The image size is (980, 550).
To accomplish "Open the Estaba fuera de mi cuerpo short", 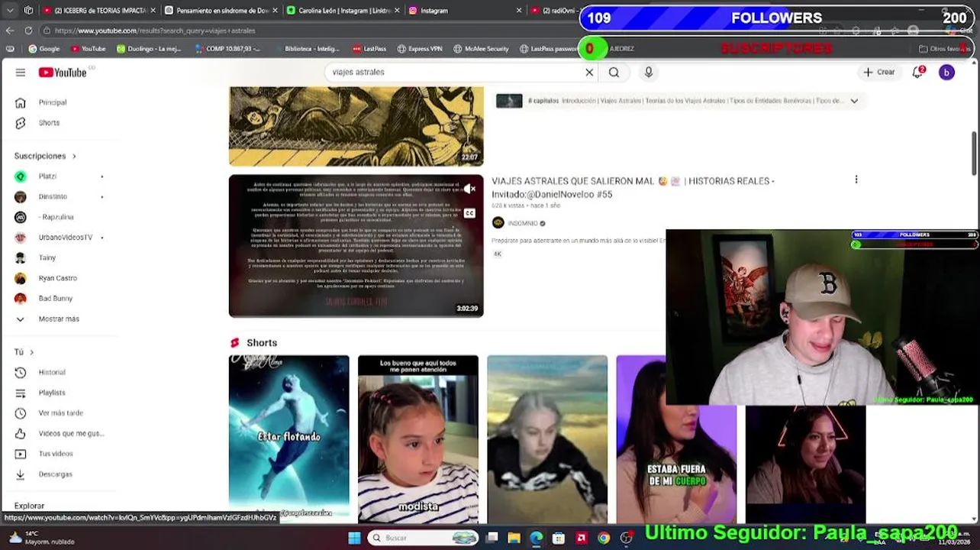I will [x=676, y=438].
